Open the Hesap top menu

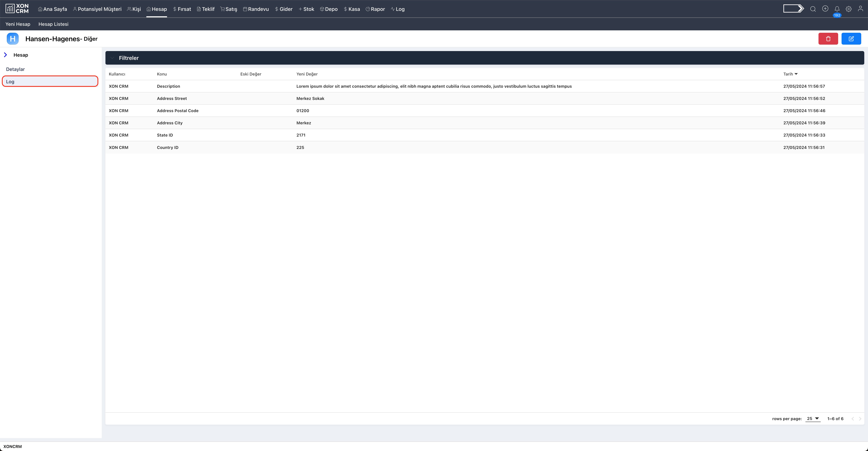pos(157,9)
